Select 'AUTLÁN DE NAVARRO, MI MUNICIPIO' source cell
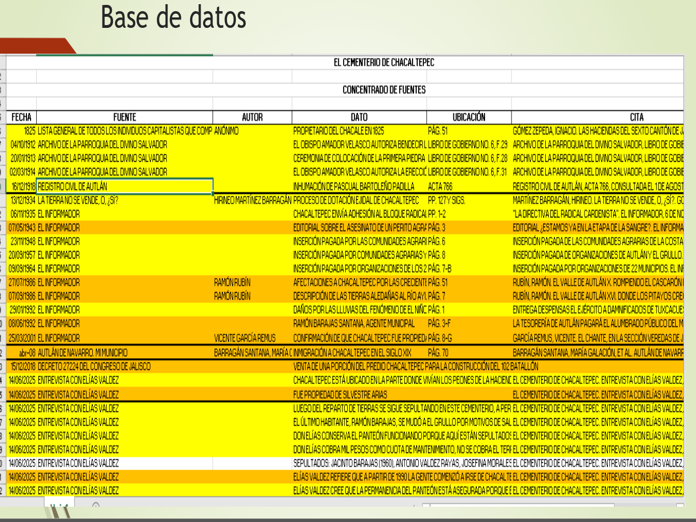696x522 pixels. click(124, 353)
